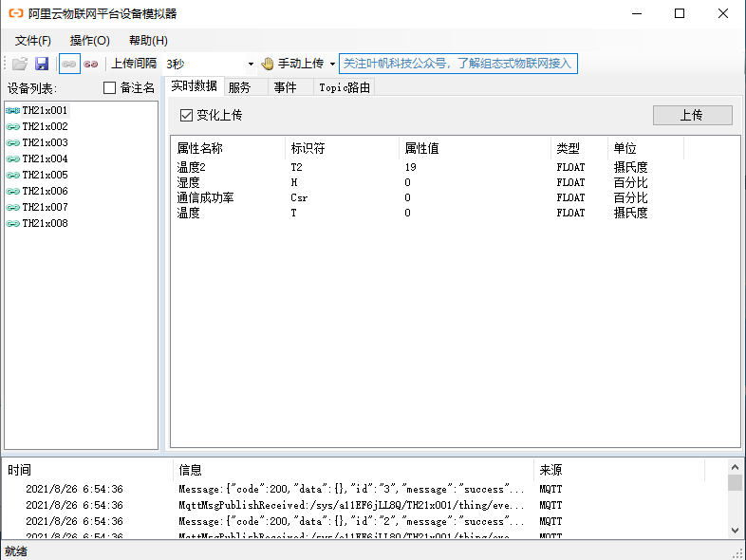Select device TH21x007 in list
The image size is (746, 560).
click(45, 208)
